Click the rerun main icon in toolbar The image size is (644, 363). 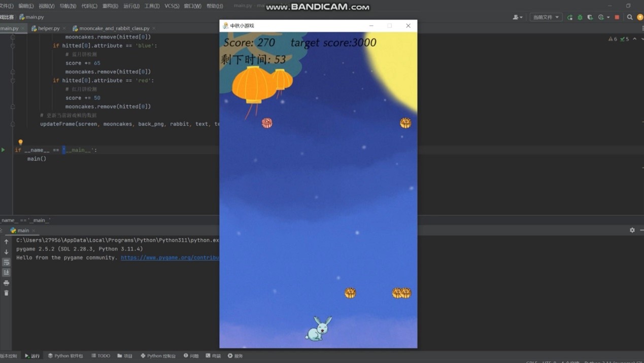pos(570,17)
